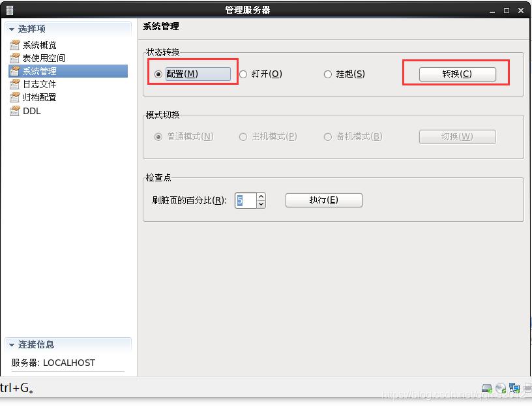Image resolution: width=532 pixels, height=407 pixels.
Task: Click the DDL item icon
Action: (14, 111)
